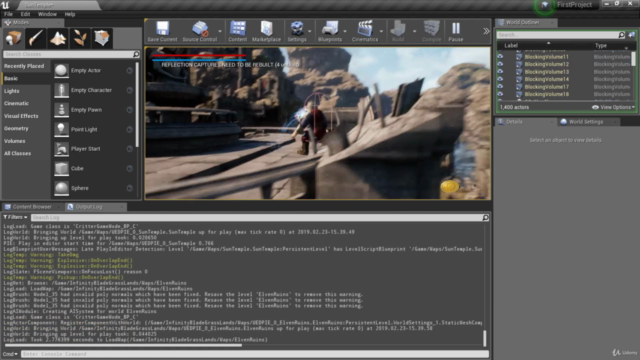The width and height of the screenshot is (640, 360).
Task: Select the Geometry Editing mode icon
Action: coord(102,38)
